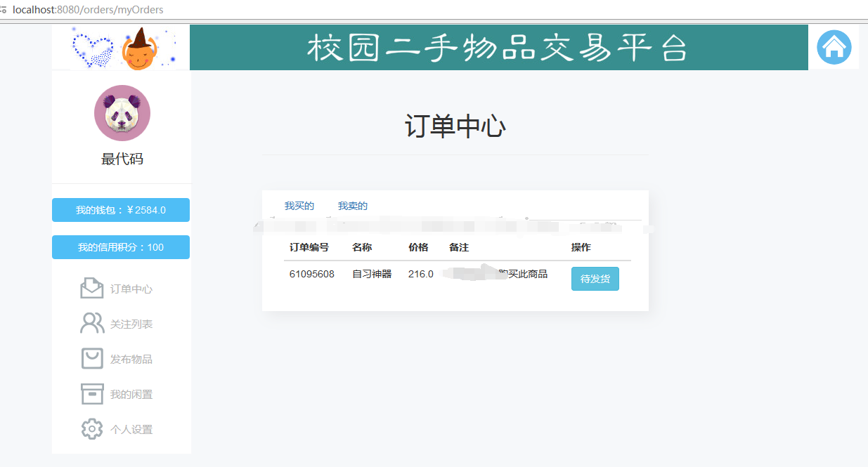Click the envelope icon for 订单中心

(92, 289)
